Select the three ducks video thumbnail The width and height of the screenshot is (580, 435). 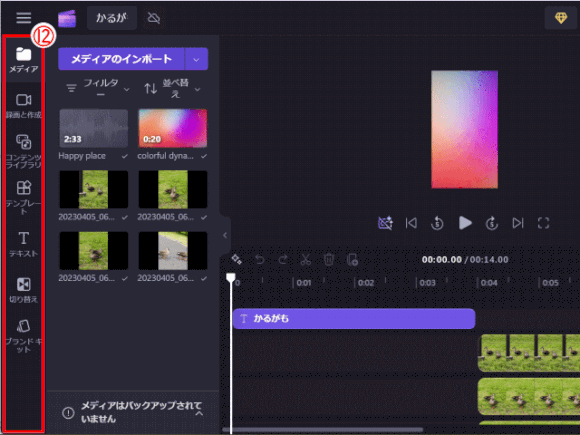pos(94,189)
